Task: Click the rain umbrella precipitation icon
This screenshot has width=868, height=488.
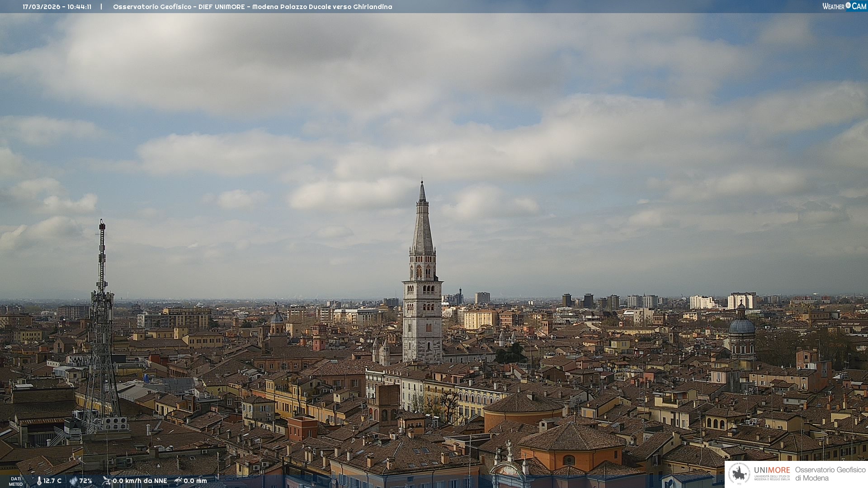Action: click(x=178, y=481)
